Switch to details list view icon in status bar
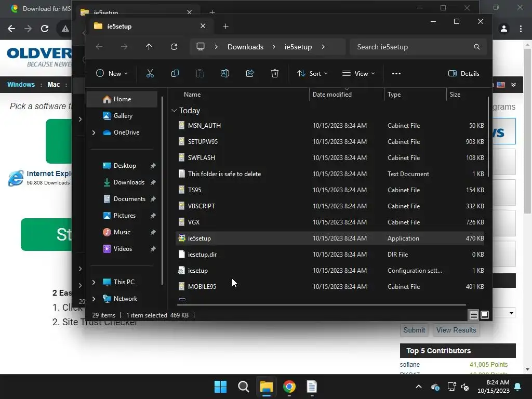 click(474, 315)
